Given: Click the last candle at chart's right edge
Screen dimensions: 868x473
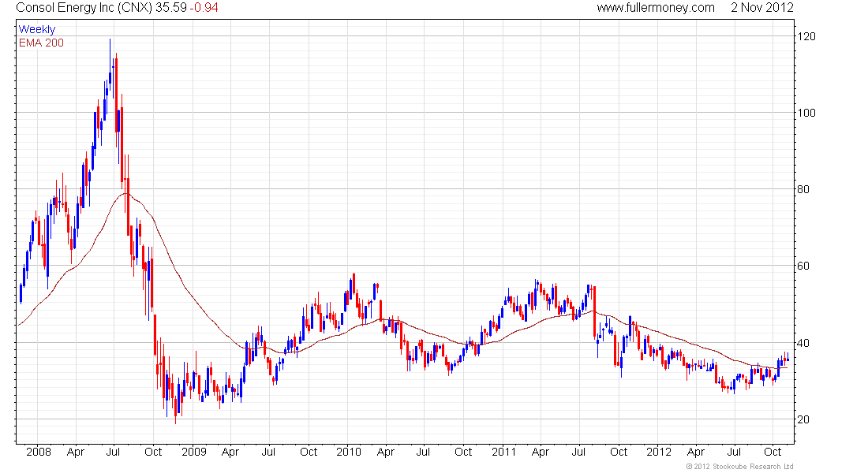Looking at the screenshot, I should 788,359.
